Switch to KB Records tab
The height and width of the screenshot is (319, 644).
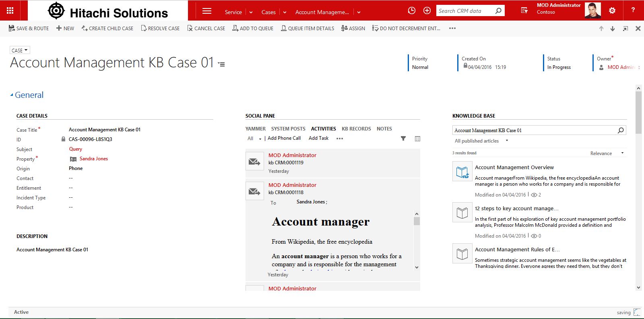pos(356,129)
